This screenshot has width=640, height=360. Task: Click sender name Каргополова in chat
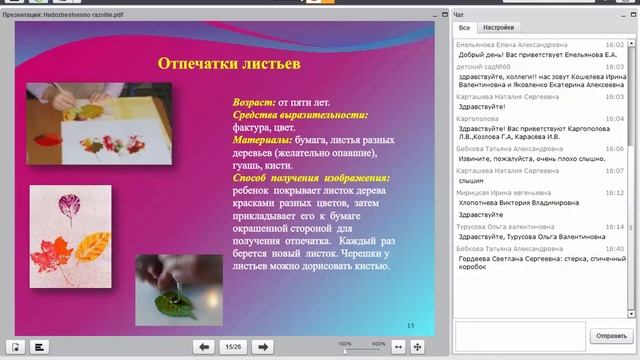coord(477,118)
